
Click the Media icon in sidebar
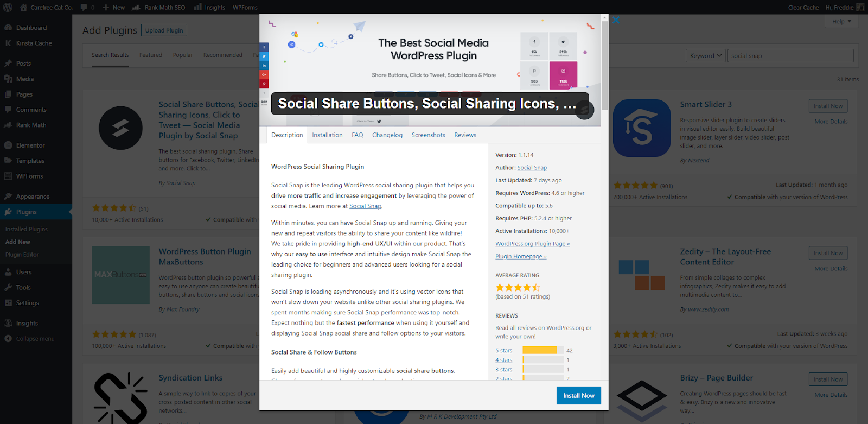[8, 79]
